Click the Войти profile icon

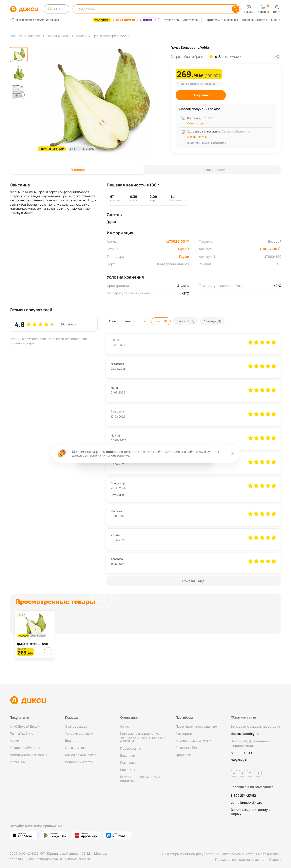pos(277,9)
